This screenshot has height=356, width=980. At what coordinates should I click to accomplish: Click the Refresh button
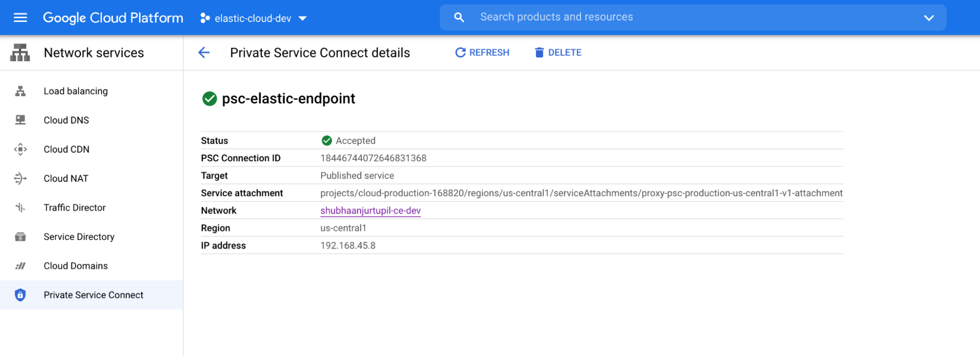click(482, 52)
